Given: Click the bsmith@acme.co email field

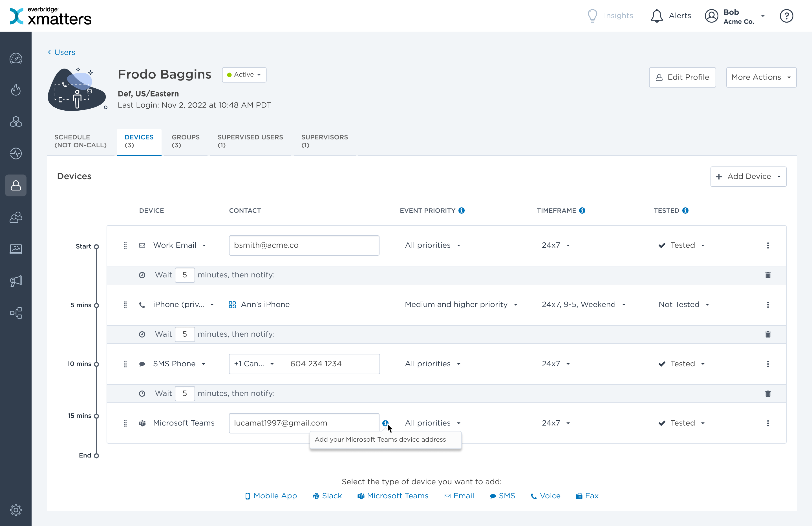Looking at the screenshot, I should [304, 245].
